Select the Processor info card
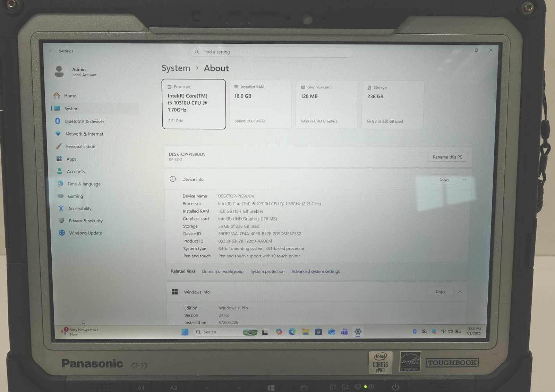 click(x=194, y=104)
